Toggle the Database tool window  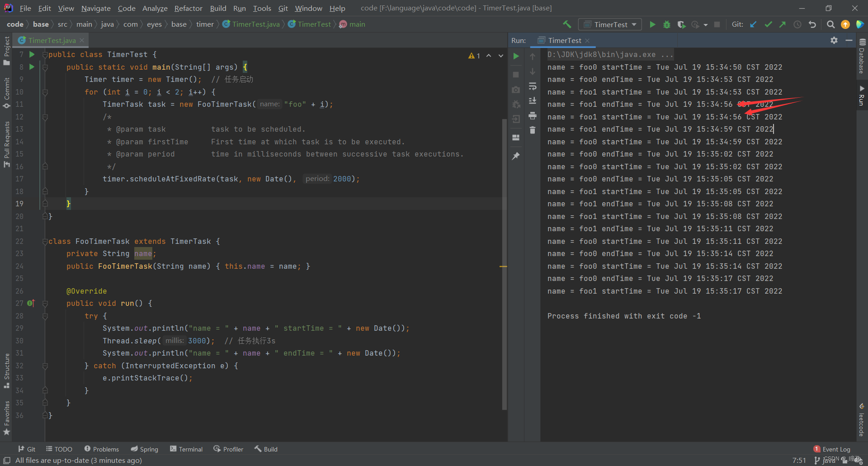pos(862,55)
